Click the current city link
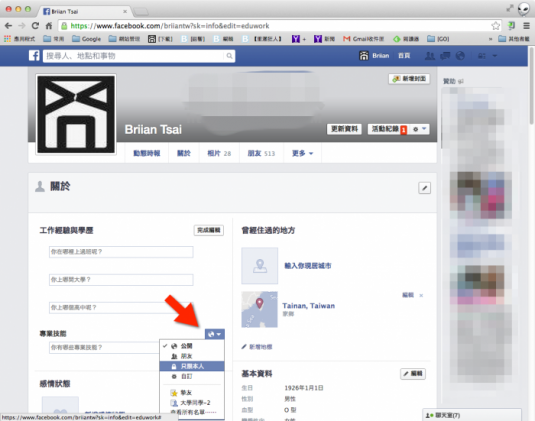This screenshot has width=535, height=421. (x=308, y=266)
